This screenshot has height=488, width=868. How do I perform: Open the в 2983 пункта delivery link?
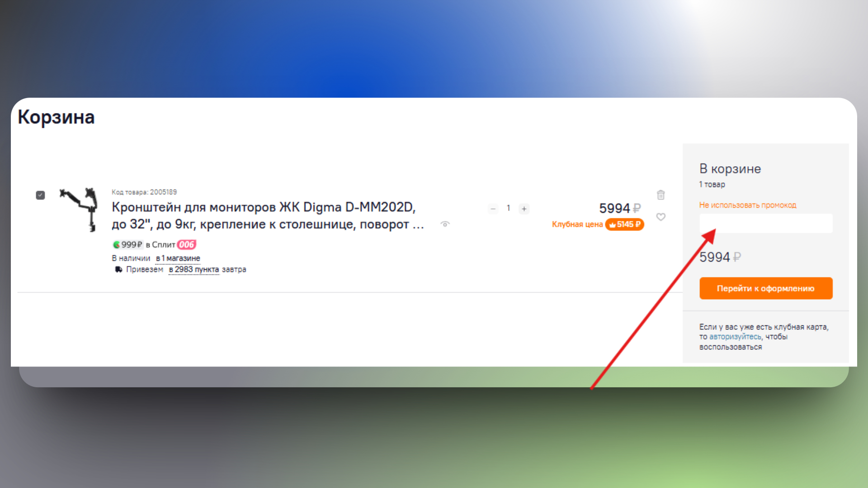pyautogui.click(x=193, y=269)
